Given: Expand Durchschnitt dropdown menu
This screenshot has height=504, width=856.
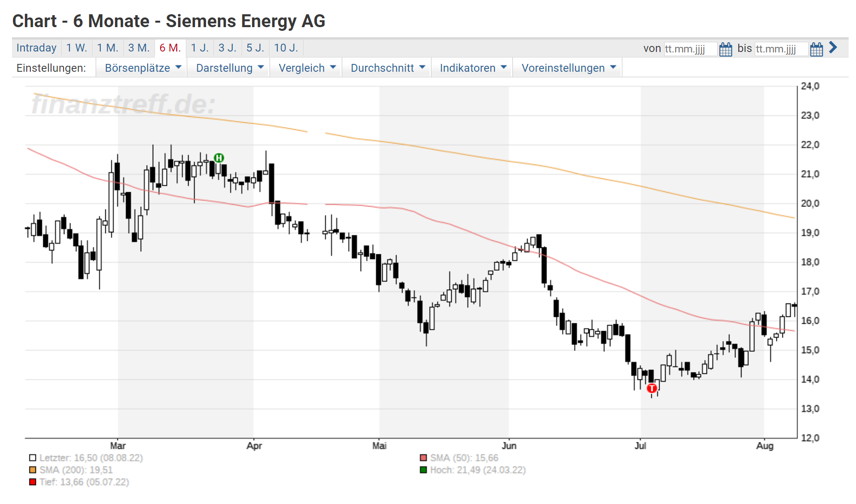Looking at the screenshot, I should (x=387, y=68).
